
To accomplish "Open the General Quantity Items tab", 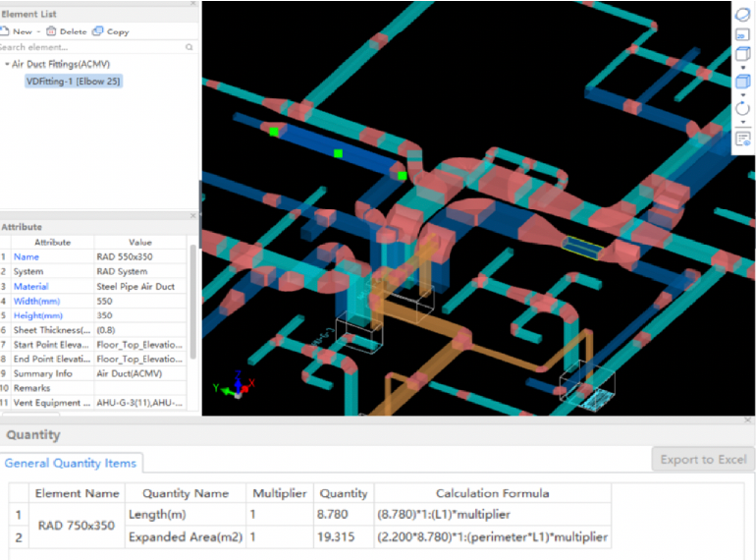I will (71, 463).
